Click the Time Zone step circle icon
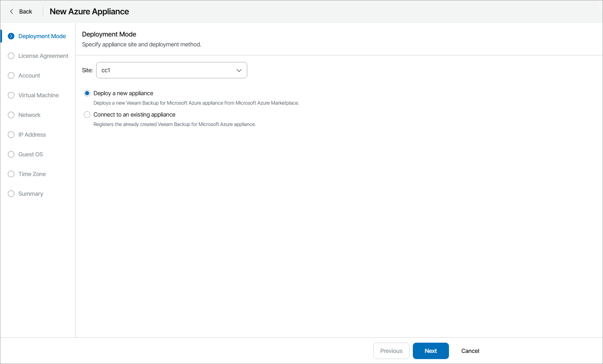The width and height of the screenshot is (603, 364). coord(11,174)
